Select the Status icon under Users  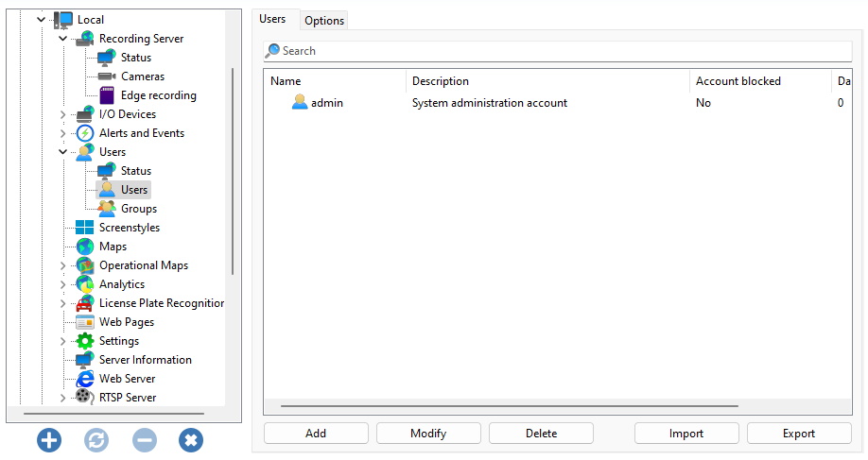[x=106, y=170]
